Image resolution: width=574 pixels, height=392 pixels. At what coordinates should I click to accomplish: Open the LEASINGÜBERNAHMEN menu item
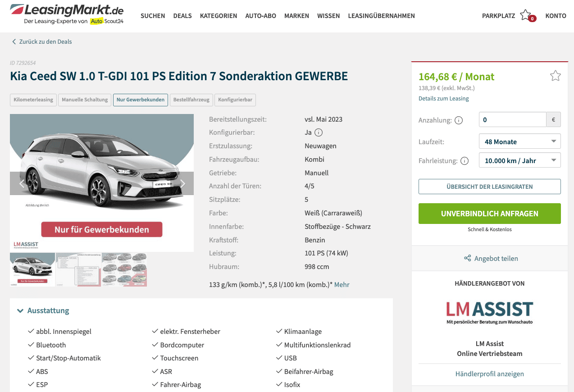[x=382, y=16]
